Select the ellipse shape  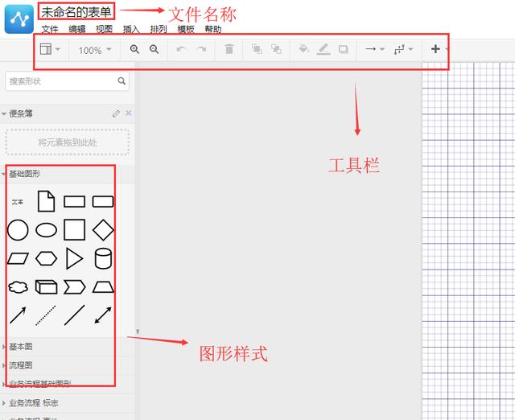click(47, 230)
